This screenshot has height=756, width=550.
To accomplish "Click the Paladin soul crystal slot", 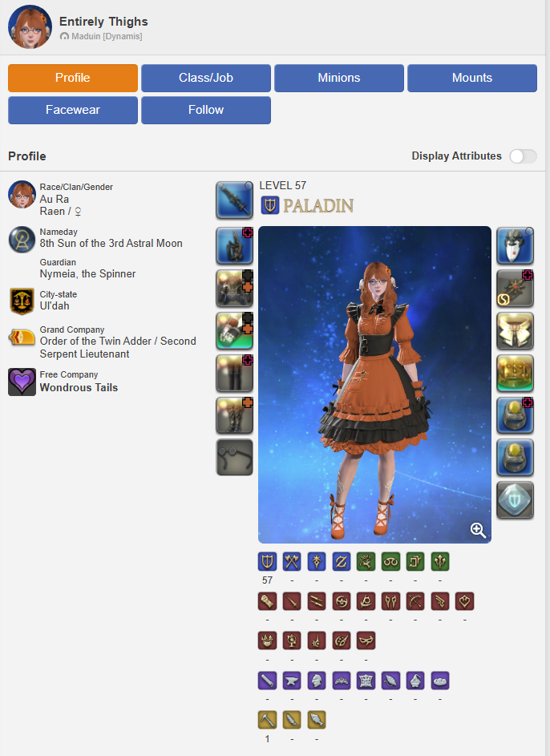I will 516,500.
